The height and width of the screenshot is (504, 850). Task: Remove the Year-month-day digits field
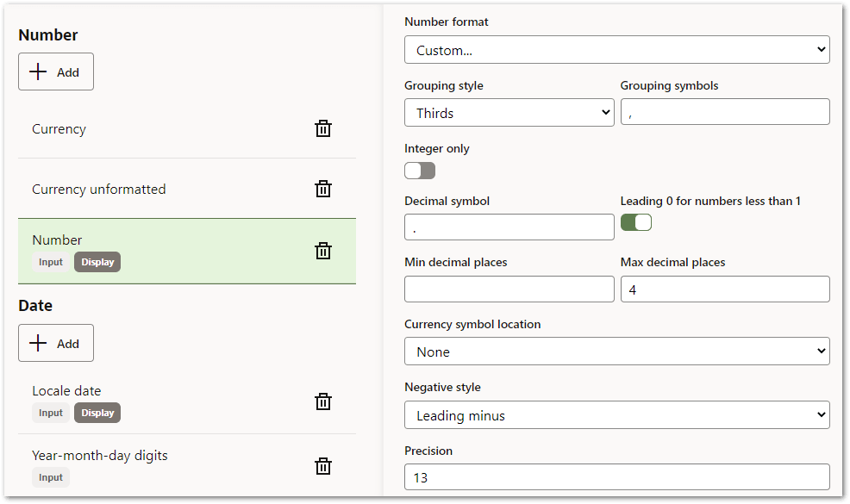[323, 465]
